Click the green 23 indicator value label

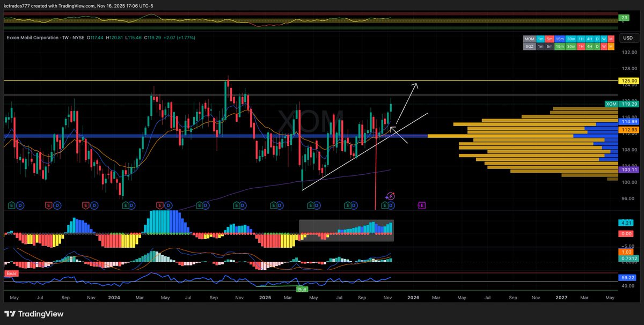point(624,18)
